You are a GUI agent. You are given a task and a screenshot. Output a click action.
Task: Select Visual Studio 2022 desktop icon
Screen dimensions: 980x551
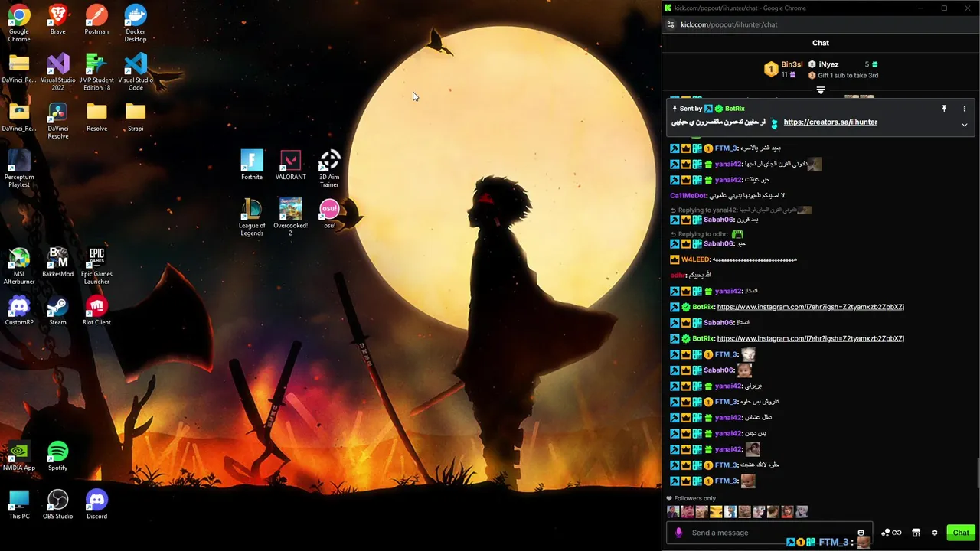[58, 72]
